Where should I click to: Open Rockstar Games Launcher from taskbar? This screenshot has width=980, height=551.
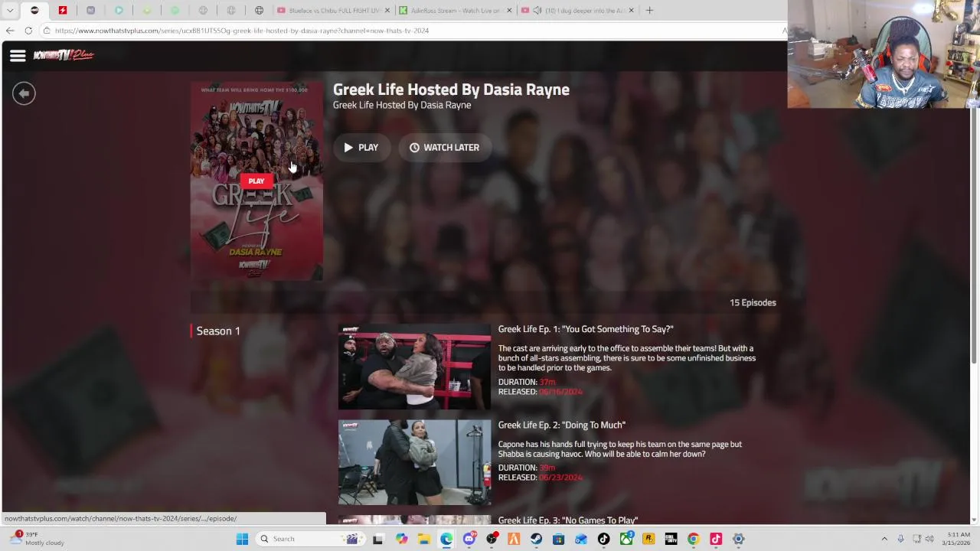click(648, 539)
